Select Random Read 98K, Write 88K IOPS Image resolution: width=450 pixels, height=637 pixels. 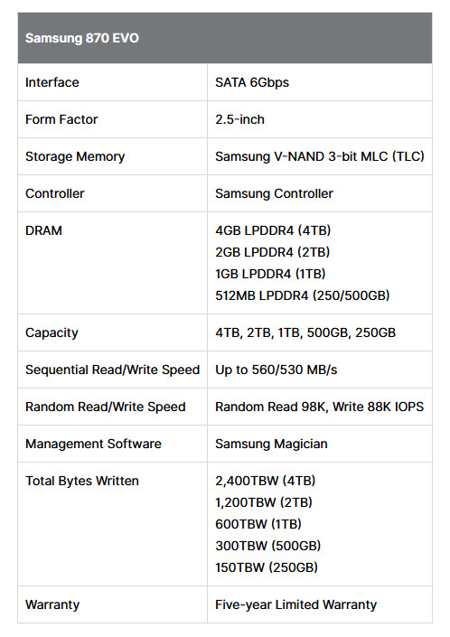pyautogui.click(x=319, y=407)
